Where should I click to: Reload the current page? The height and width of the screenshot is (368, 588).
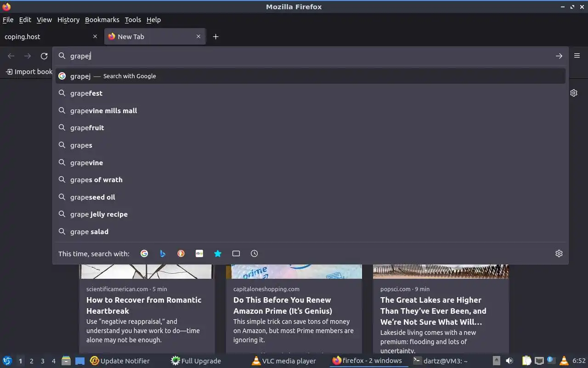click(44, 56)
